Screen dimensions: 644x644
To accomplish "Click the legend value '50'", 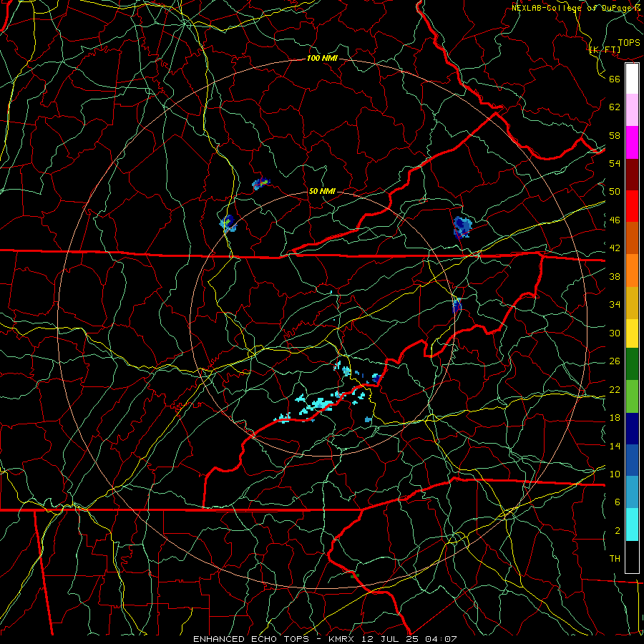I will pos(615,192).
